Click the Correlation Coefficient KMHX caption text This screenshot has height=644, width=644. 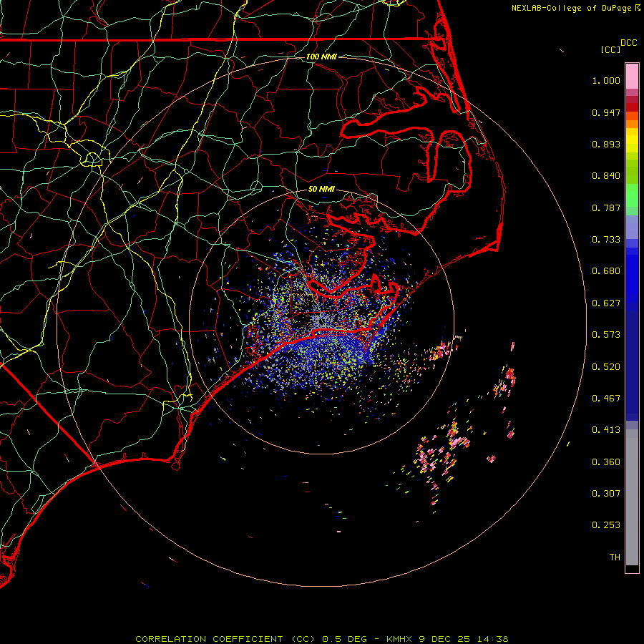click(x=322, y=639)
